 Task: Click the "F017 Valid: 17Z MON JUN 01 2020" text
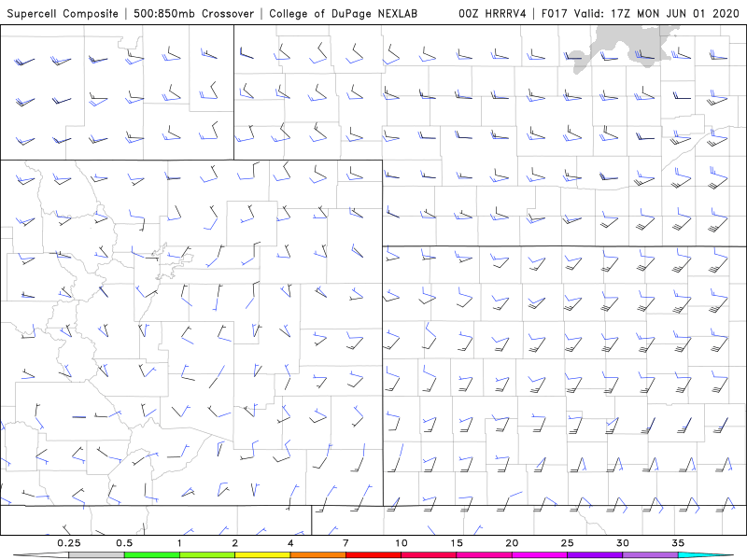(x=641, y=14)
